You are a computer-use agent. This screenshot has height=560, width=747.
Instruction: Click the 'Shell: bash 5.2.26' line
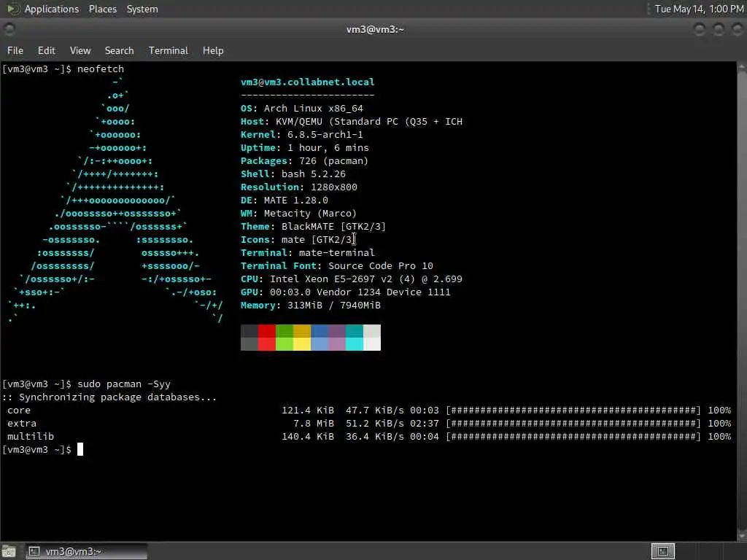coord(293,174)
